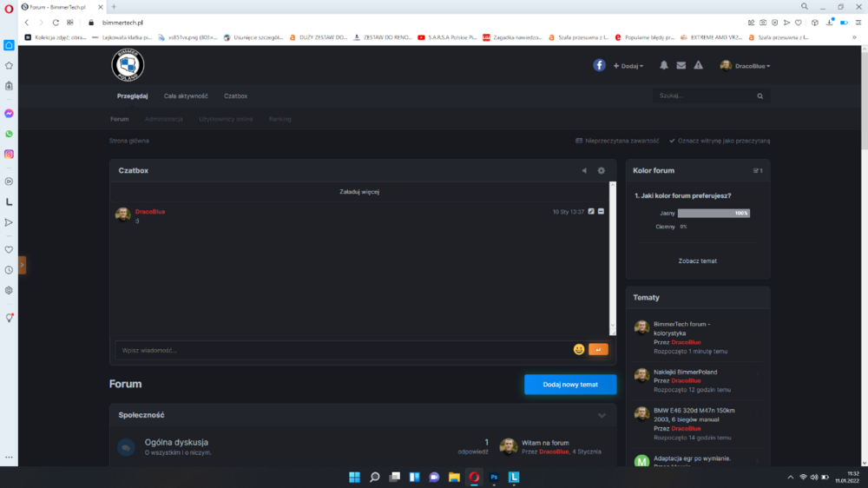
Task: Switch to Cała aktywność tab
Action: coord(186,96)
